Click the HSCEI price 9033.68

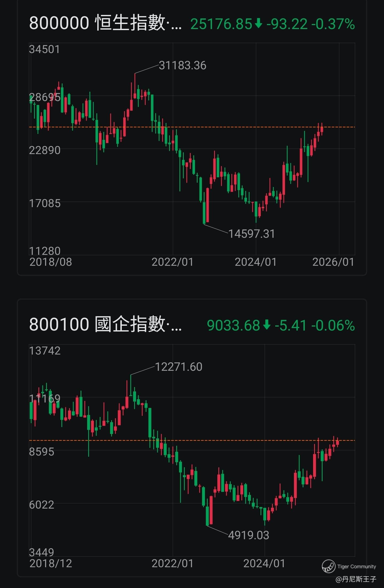[x=233, y=326]
